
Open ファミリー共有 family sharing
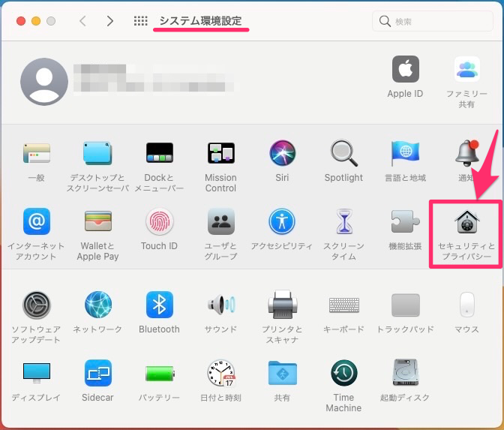tap(466, 71)
